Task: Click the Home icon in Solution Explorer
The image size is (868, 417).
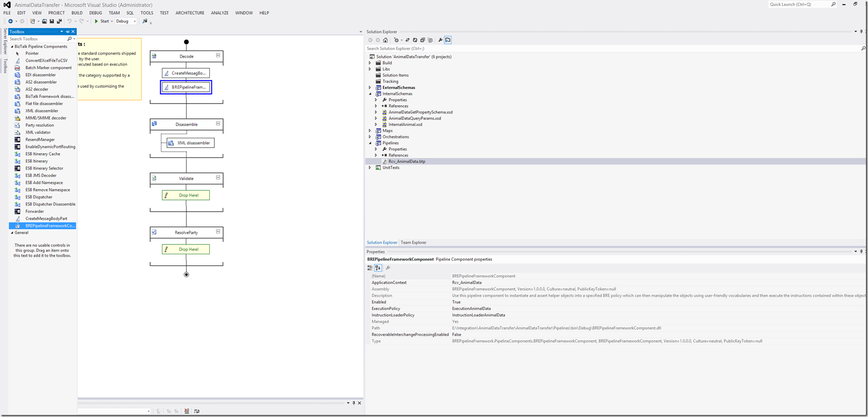Action: pyautogui.click(x=385, y=40)
